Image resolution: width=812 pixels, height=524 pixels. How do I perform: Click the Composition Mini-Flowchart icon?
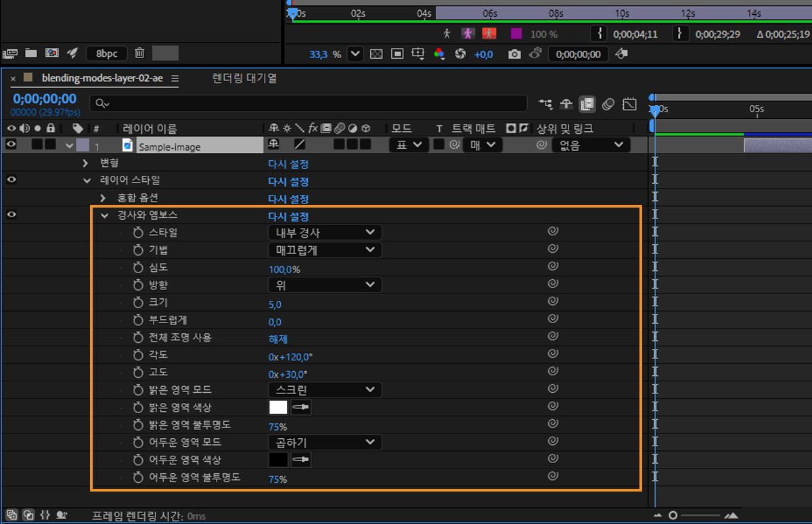(545, 103)
